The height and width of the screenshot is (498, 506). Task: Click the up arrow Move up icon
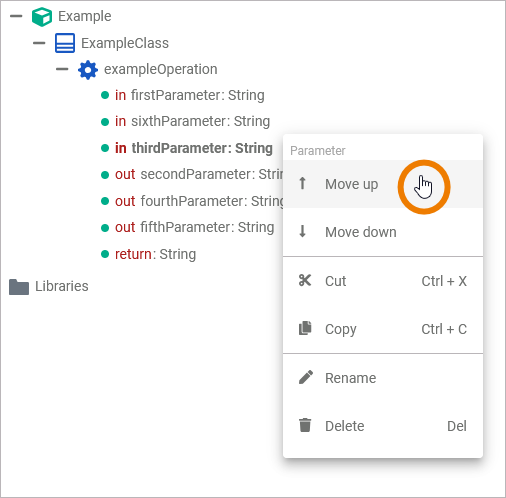click(x=302, y=183)
